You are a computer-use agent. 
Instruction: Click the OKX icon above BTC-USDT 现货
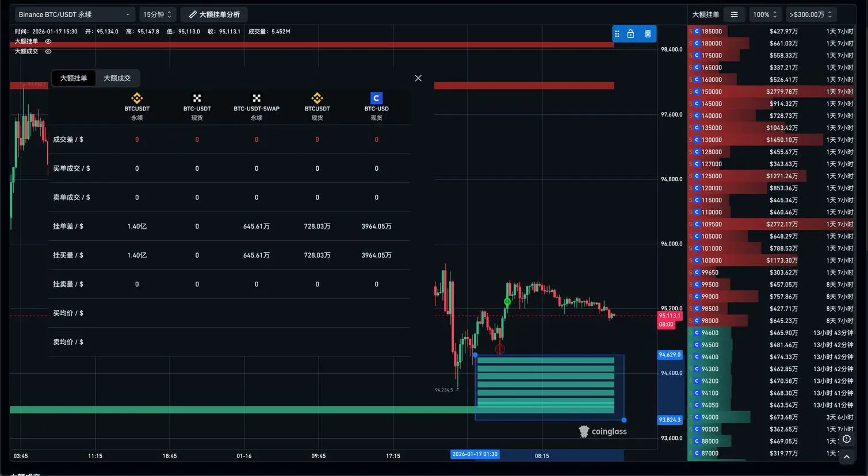click(197, 98)
